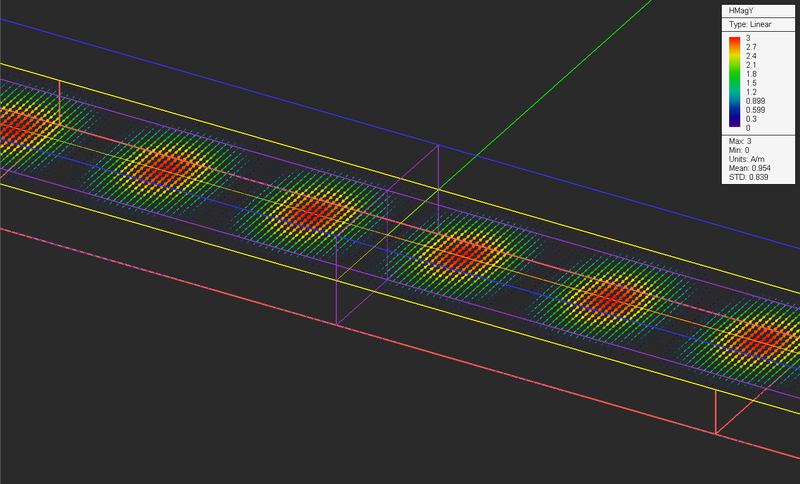The width and height of the screenshot is (800, 484).
Task: Click the 'Units: A/m' entry
Action: tap(746, 159)
